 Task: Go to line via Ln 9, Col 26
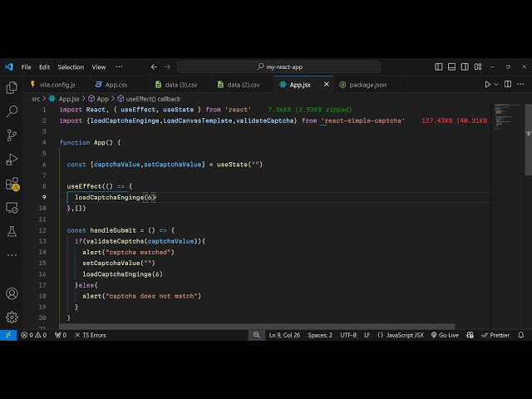[x=285, y=335]
